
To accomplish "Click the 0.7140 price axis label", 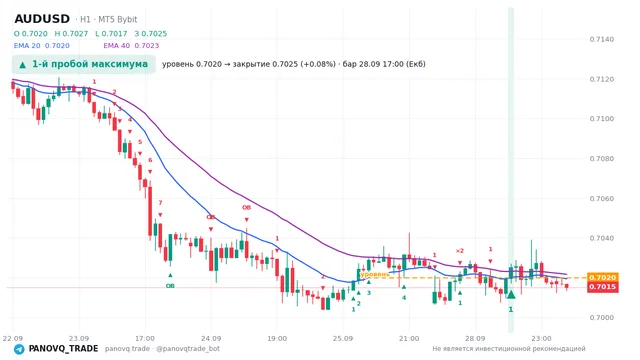I will [602, 39].
